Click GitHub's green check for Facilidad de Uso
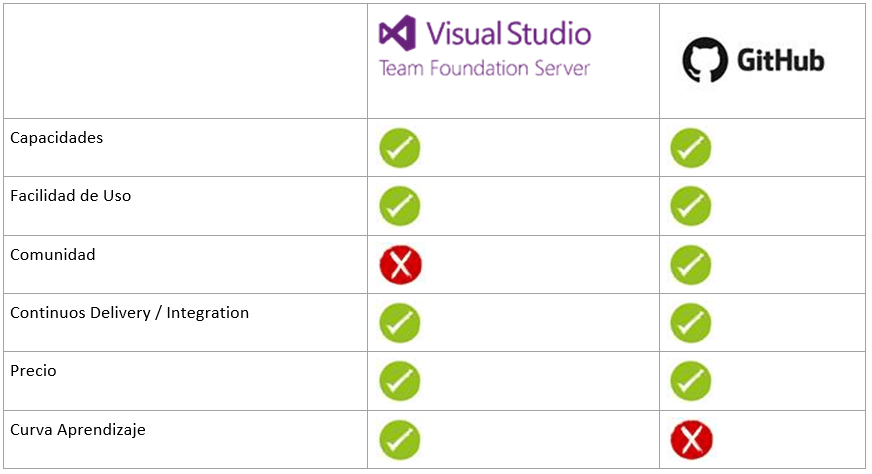The image size is (872, 474). [691, 206]
